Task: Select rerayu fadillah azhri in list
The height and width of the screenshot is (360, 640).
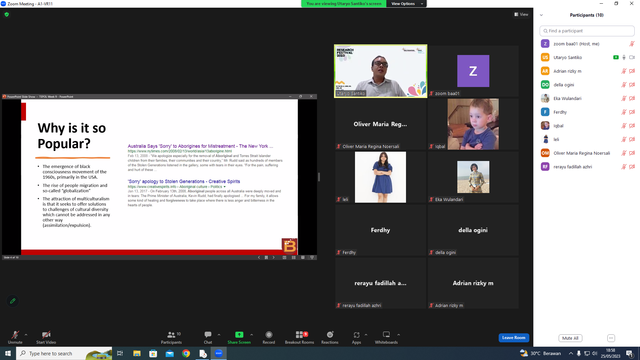Action: (587, 167)
